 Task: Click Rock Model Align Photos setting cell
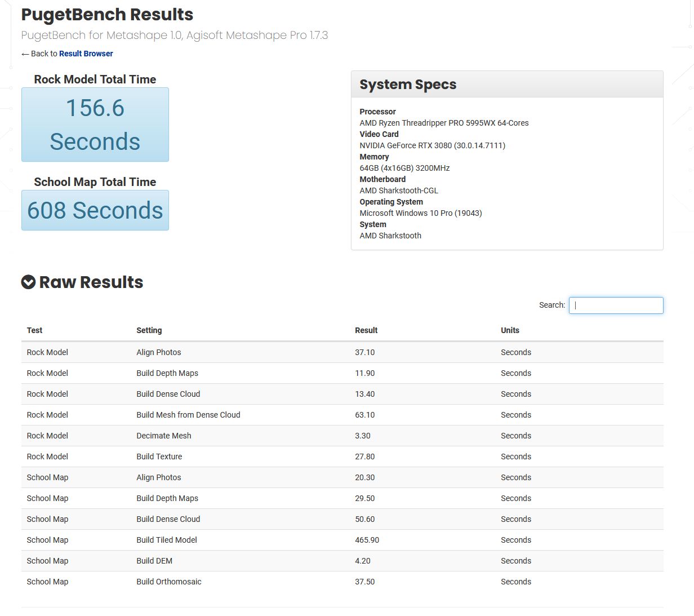(x=159, y=352)
